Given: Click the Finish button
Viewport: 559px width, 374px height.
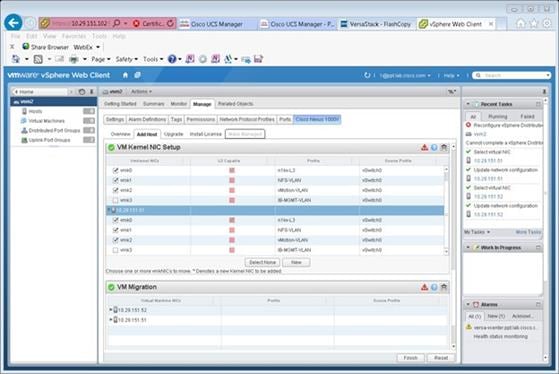Looking at the screenshot, I should click(410, 358).
